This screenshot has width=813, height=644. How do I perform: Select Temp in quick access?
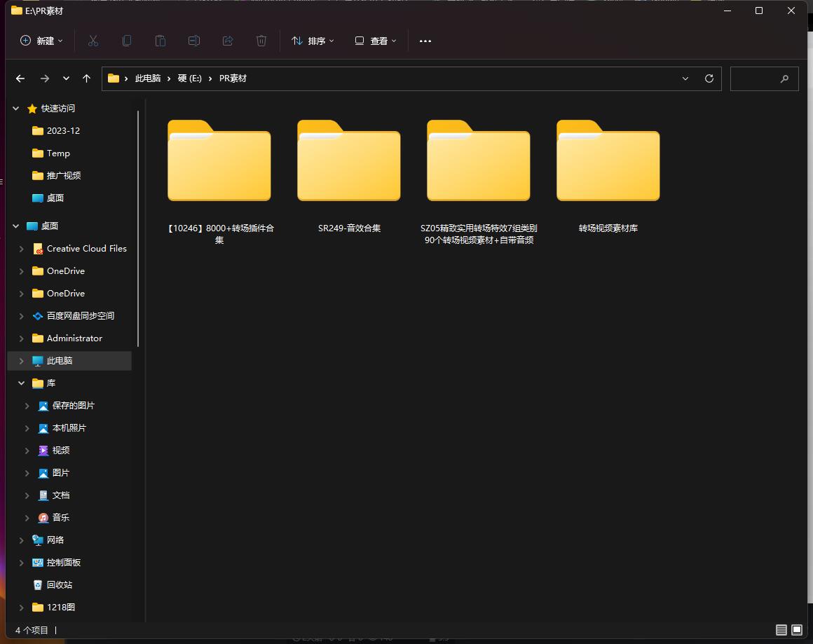click(x=50, y=153)
